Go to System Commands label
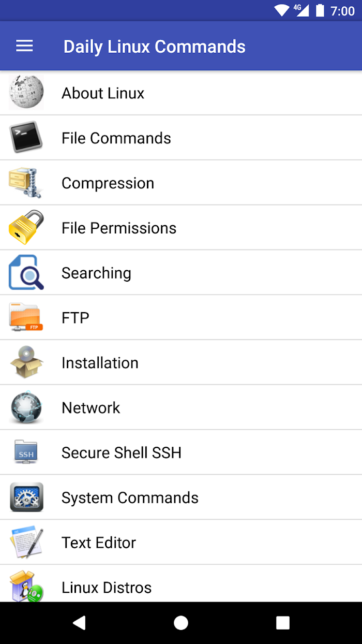The image size is (362, 644). (130, 497)
